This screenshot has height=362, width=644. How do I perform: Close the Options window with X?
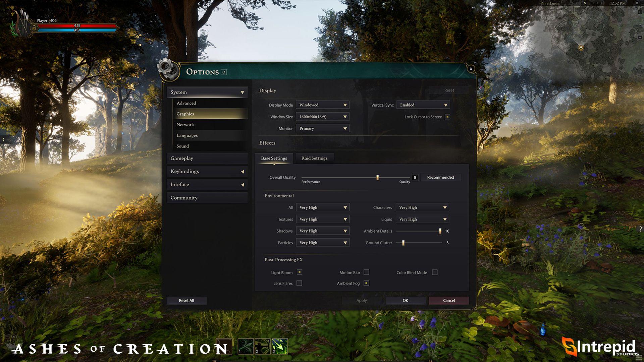coord(471,69)
